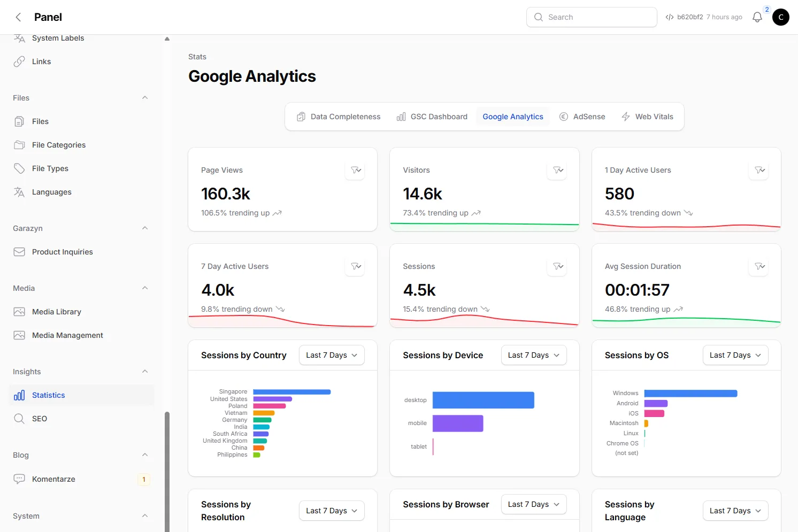Screen dimensions: 798x532
Task: Click the Komentarze speech bubble icon
Action: coord(19,479)
